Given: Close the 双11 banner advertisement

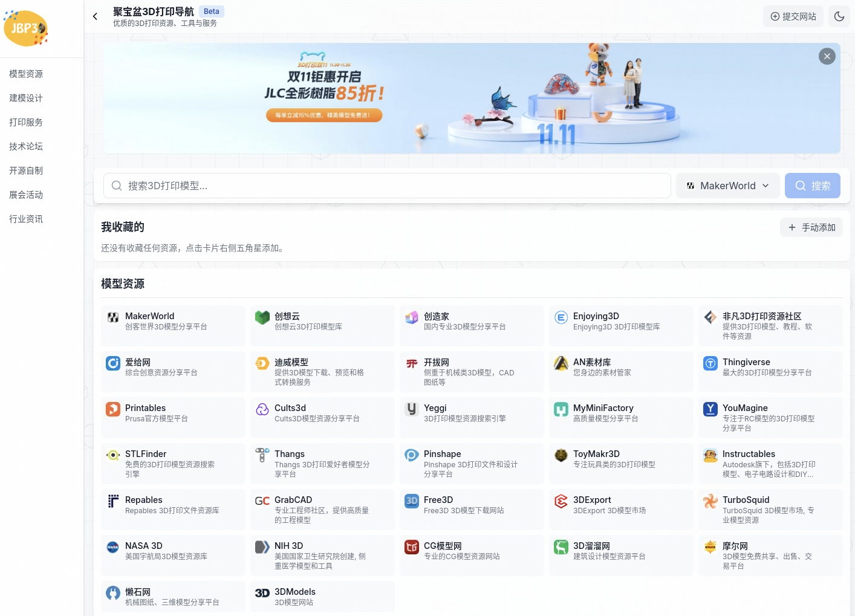Looking at the screenshot, I should (827, 56).
